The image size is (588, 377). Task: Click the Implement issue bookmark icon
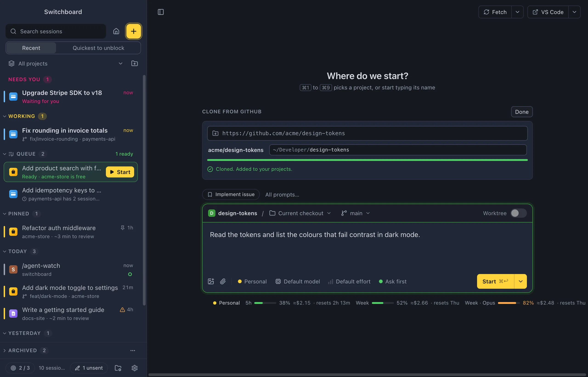click(x=210, y=194)
